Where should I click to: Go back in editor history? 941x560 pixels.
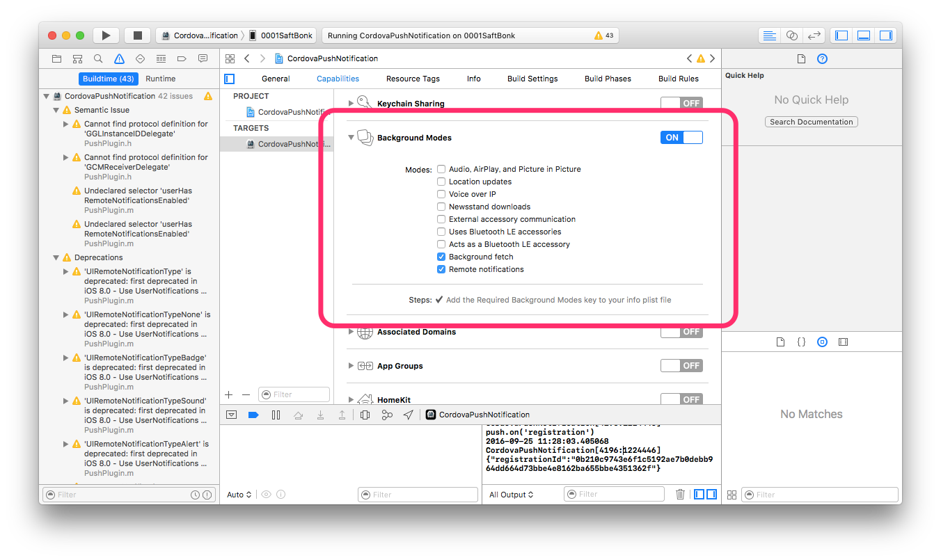point(246,58)
